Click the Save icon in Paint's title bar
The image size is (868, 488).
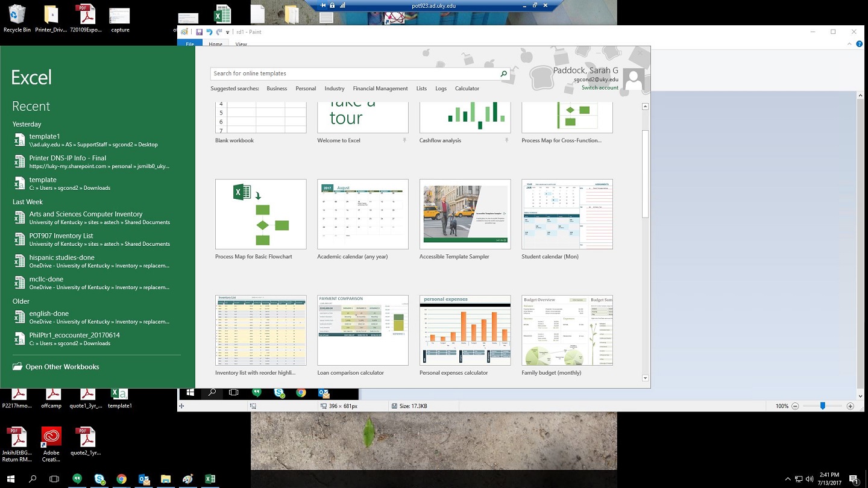point(200,32)
